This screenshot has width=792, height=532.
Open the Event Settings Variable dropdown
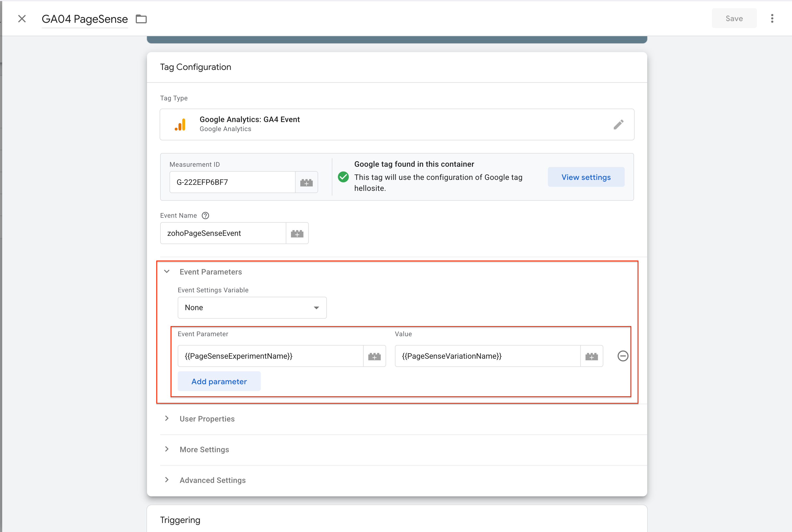(252, 308)
